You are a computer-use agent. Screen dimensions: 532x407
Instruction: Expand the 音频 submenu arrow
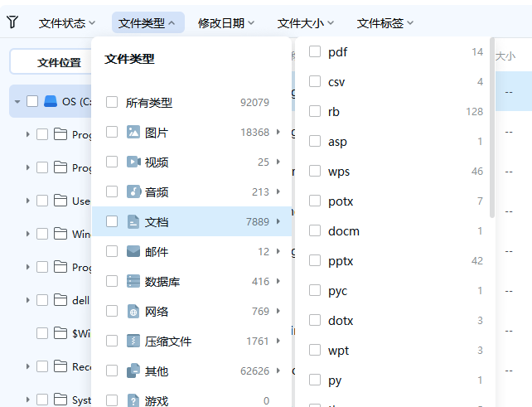pos(278,191)
